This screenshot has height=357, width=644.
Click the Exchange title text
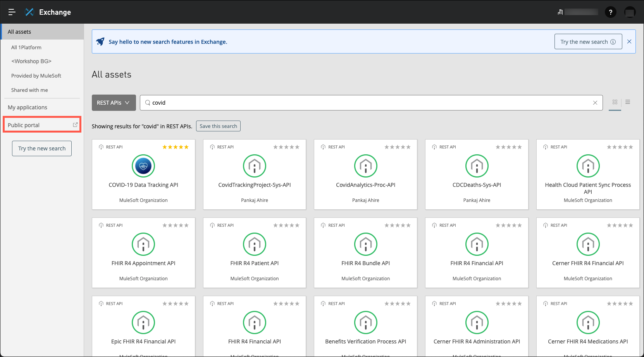pos(55,12)
